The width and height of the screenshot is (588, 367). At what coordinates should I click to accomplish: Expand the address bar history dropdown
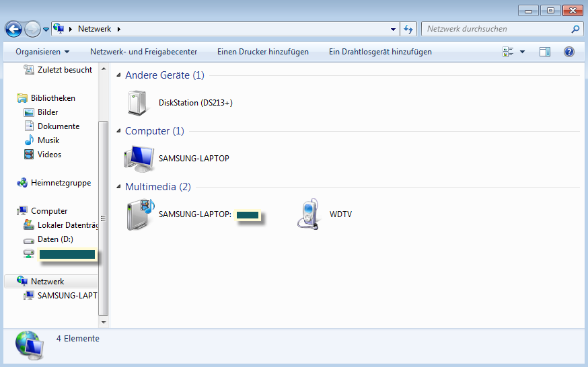click(x=393, y=29)
